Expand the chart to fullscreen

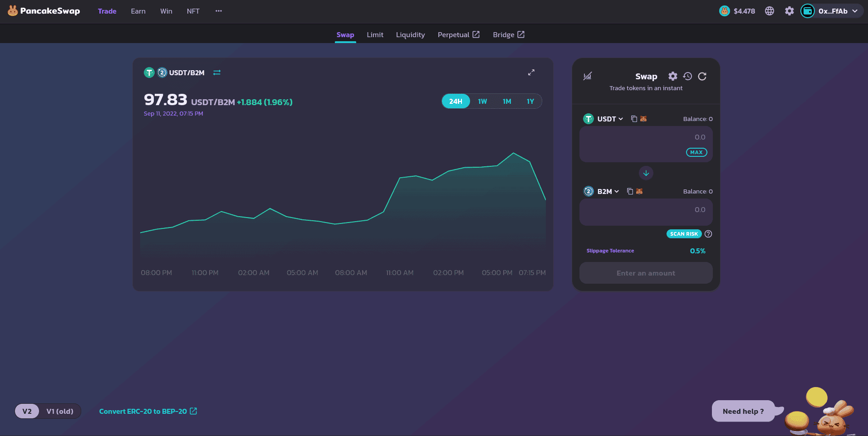(531, 73)
